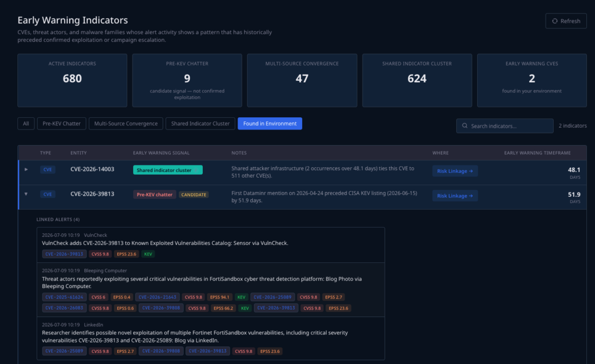
Task: Click the Pre-KEV chatter signal badge
Action: point(155,194)
